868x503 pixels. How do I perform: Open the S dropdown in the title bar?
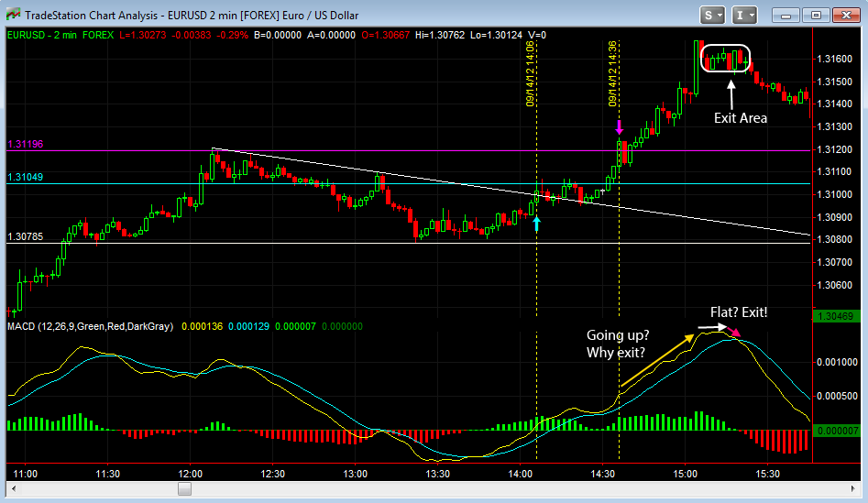pyautogui.click(x=712, y=15)
